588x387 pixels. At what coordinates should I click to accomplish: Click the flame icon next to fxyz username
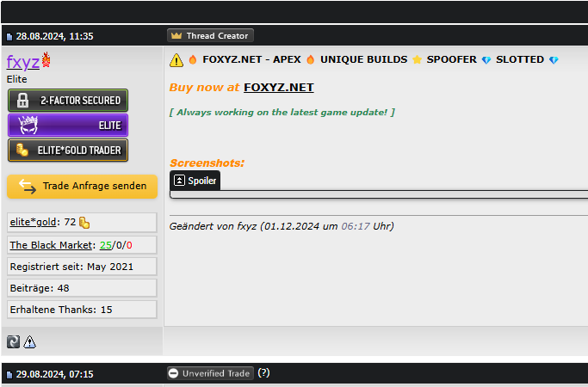[x=46, y=61]
